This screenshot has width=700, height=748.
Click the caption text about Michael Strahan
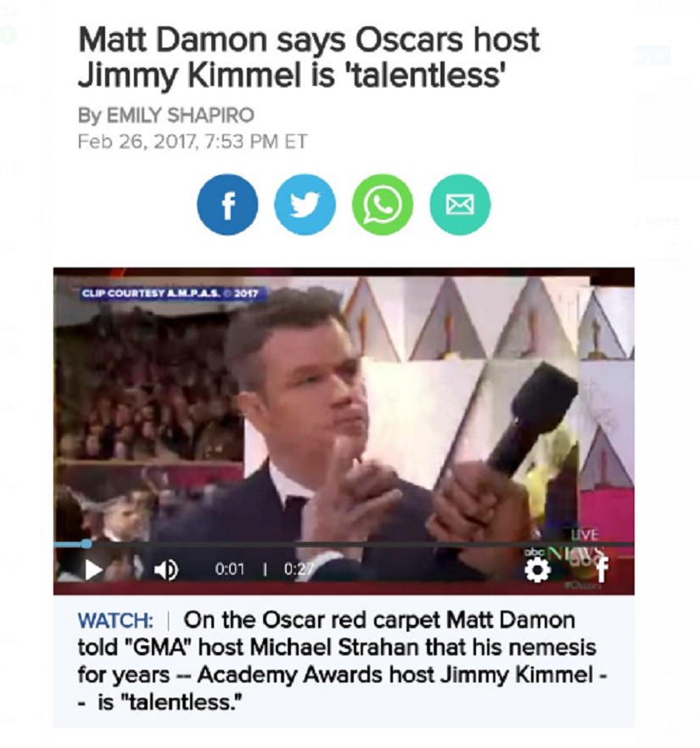[342, 661]
